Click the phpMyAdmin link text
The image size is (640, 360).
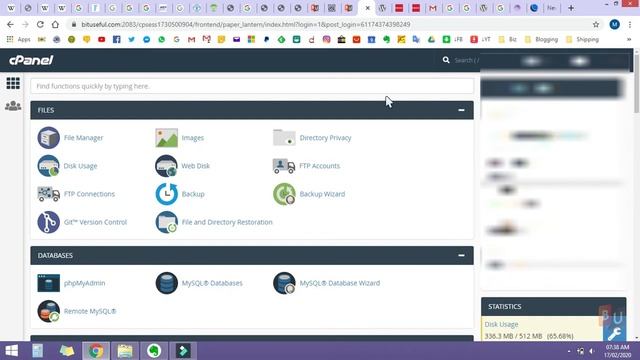point(84,283)
